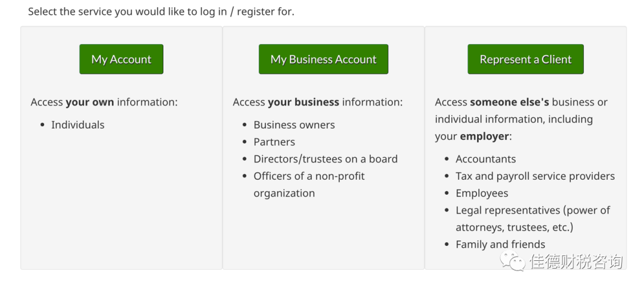Select the Represent a Client button
644x290 pixels.
pyautogui.click(x=525, y=60)
